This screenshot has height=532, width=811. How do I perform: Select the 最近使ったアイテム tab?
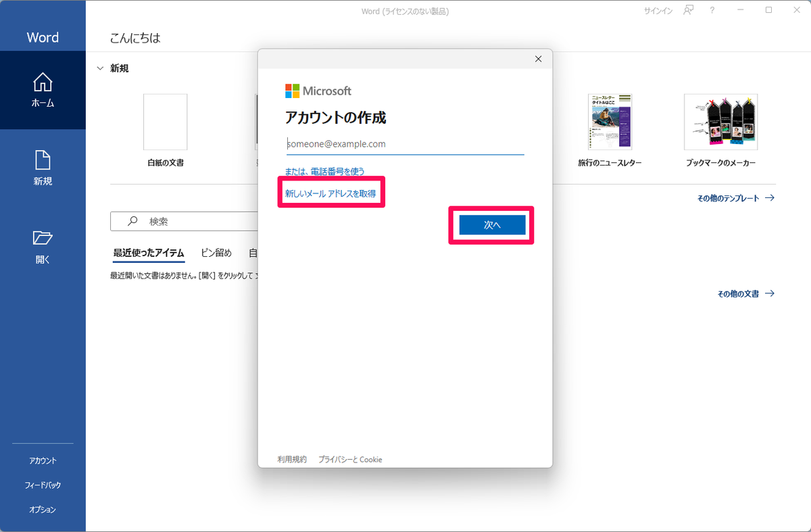(x=149, y=253)
